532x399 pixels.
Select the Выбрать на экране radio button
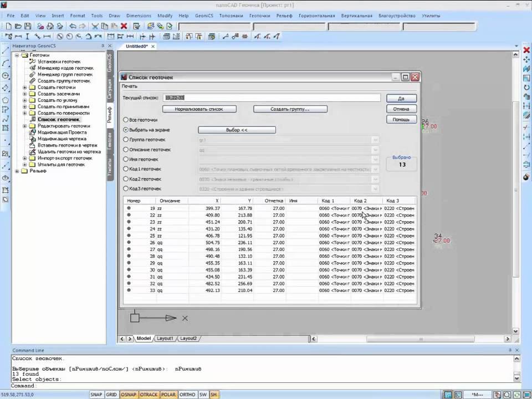point(126,130)
